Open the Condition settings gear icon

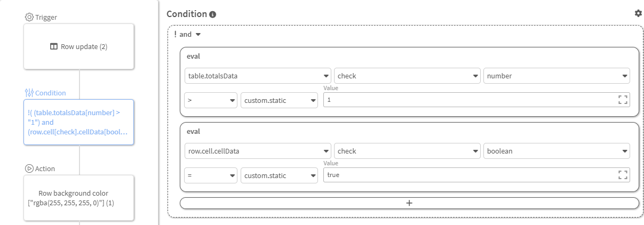pos(638,13)
